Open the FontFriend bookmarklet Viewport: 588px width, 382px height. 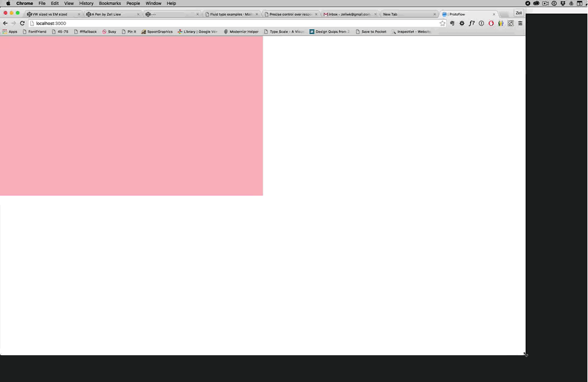[x=35, y=32]
